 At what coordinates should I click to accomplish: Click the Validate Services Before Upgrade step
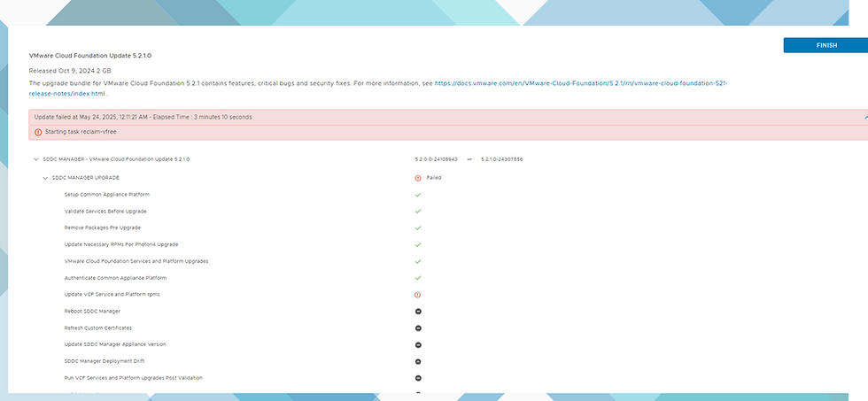[x=105, y=212]
